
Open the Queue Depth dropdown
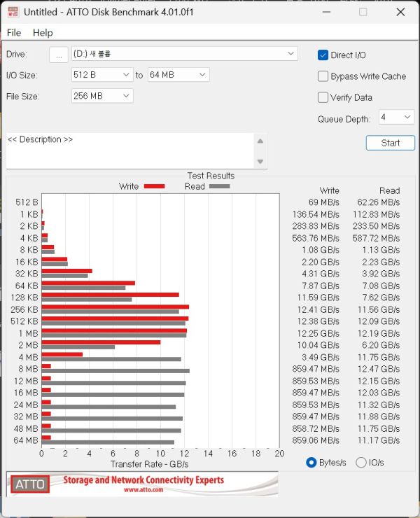pos(396,118)
